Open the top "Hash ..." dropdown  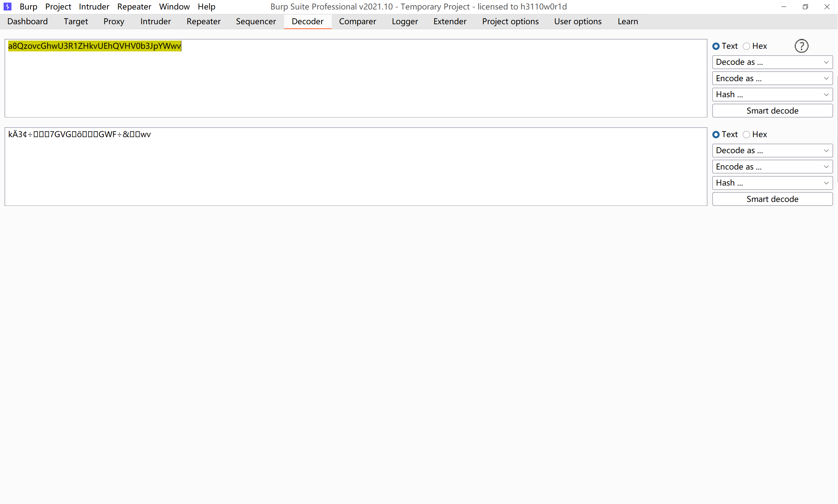[x=772, y=94]
